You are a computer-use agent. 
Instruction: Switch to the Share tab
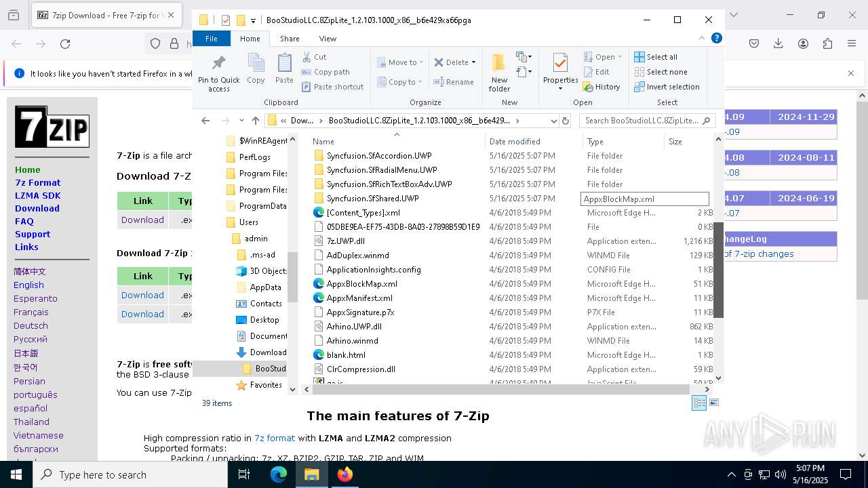[x=290, y=39]
